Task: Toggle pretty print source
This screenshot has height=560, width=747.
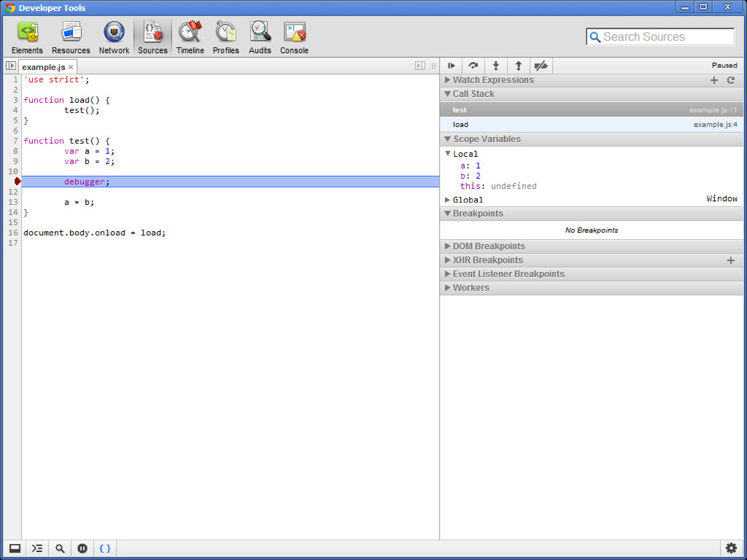Action: click(x=105, y=548)
